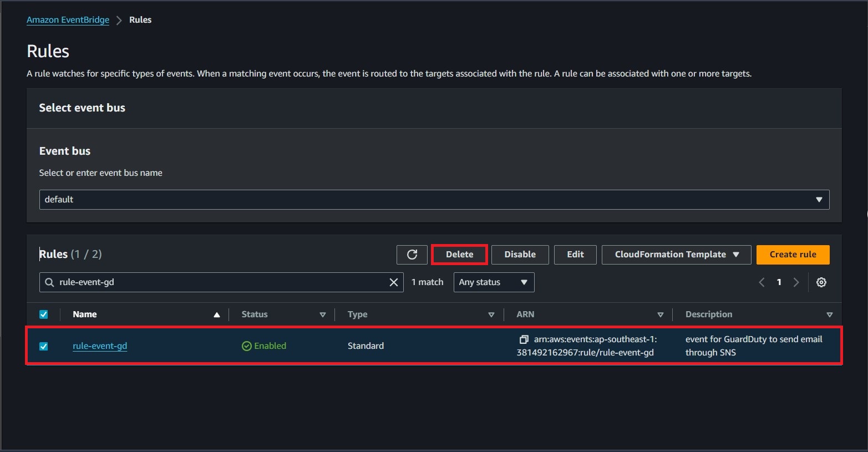Navigate to Amazon EventBridge breadcrumb
The height and width of the screenshot is (452, 868).
pyautogui.click(x=68, y=20)
